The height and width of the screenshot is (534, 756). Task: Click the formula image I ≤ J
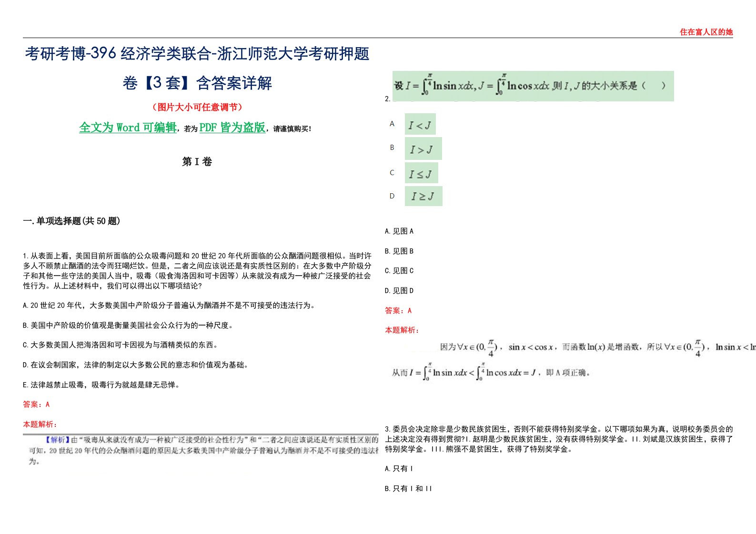click(x=422, y=173)
